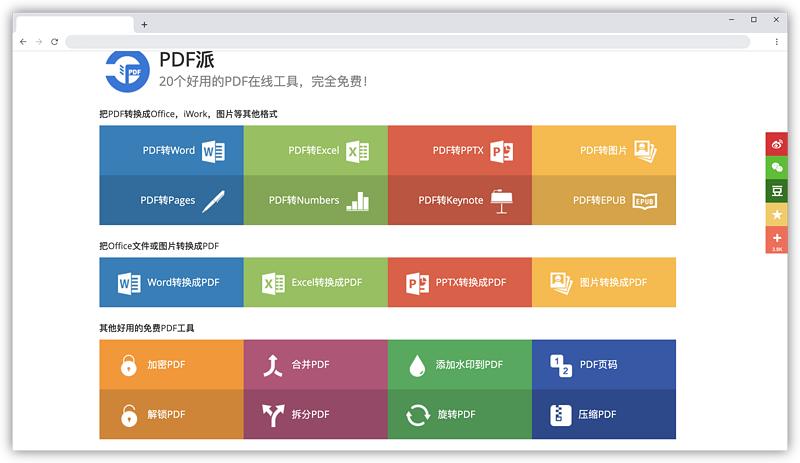Click the PDF派 site title
This screenshot has width=800, height=463.
click(187, 60)
